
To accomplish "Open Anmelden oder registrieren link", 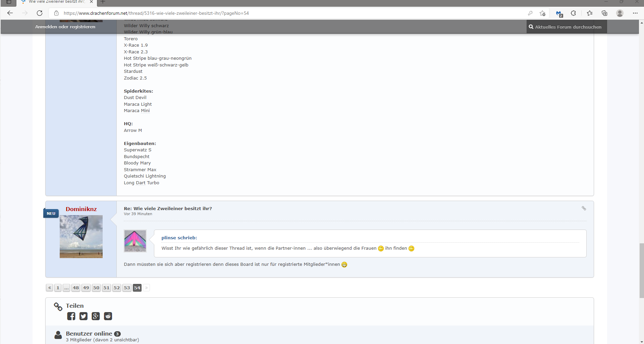I will 65,27.
